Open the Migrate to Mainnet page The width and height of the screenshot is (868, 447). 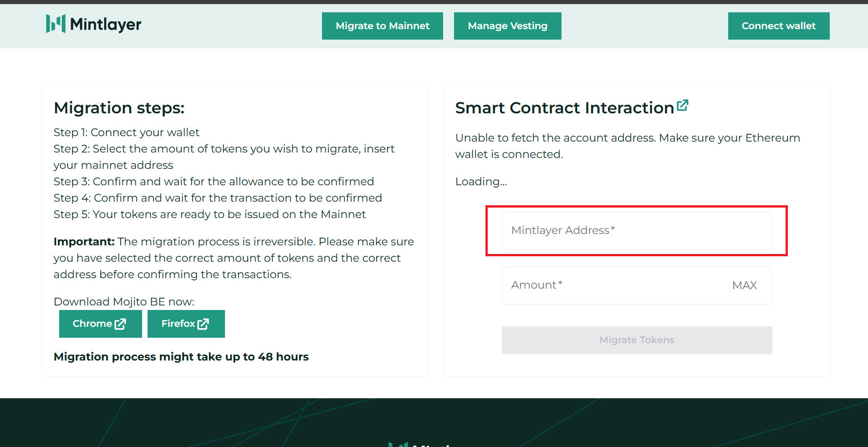pyautogui.click(x=382, y=26)
